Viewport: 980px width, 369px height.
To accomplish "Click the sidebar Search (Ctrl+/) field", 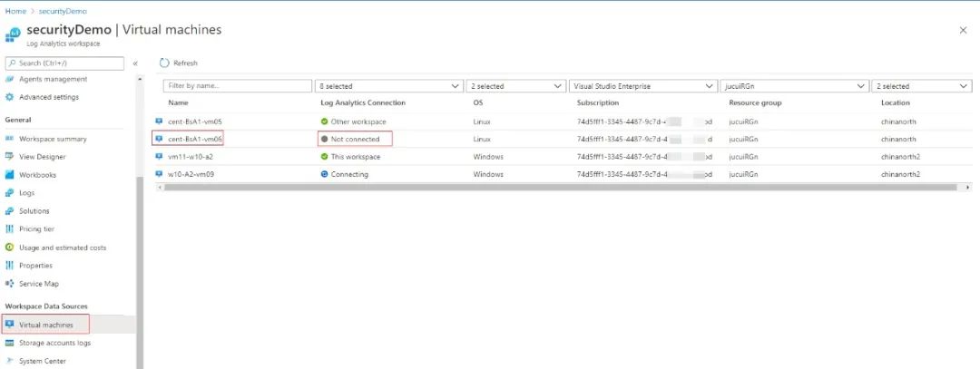I will (x=65, y=63).
